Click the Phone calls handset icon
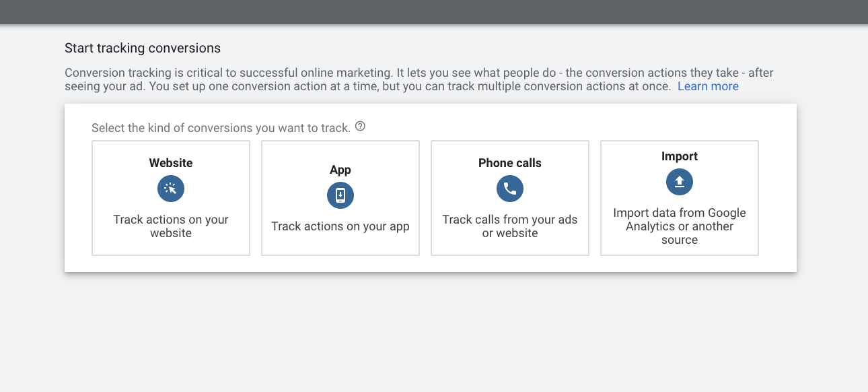Screen dimensions: 868x392 coord(509,189)
